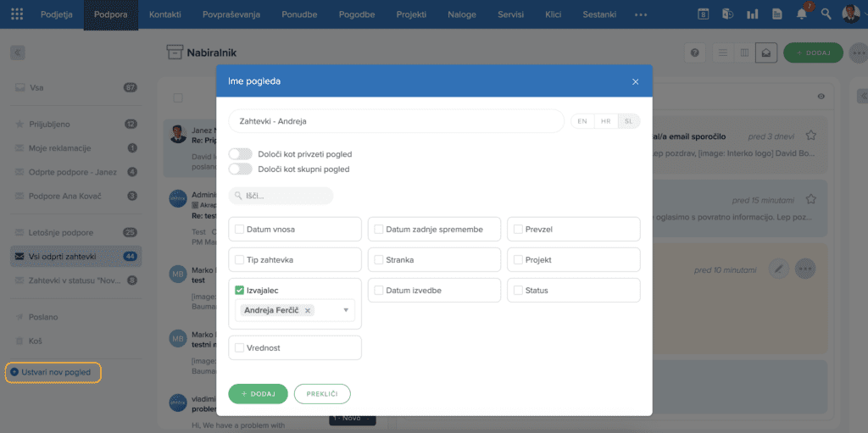The height and width of the screenshot is (433, 868).
Task: Click the pencil edit icon on message
Action: pos(778,269)
